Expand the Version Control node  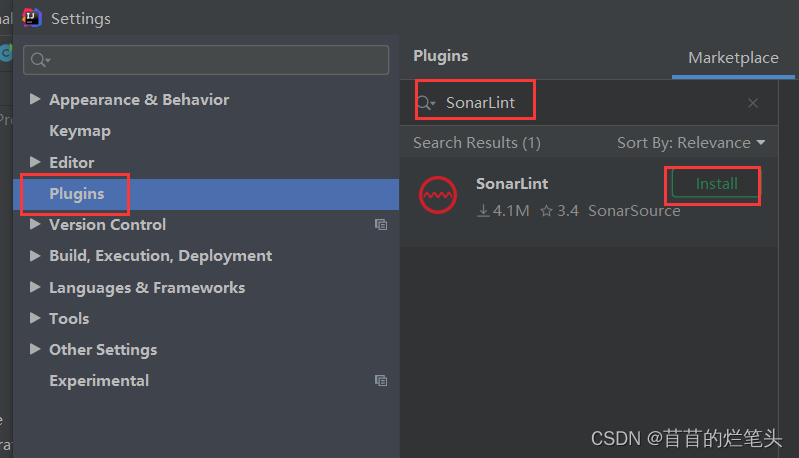tap(35, 224)
